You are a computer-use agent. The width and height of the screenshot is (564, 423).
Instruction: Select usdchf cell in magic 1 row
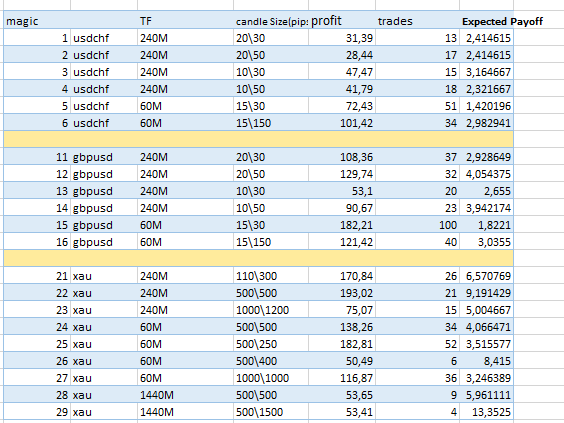(x=104, y=38)
